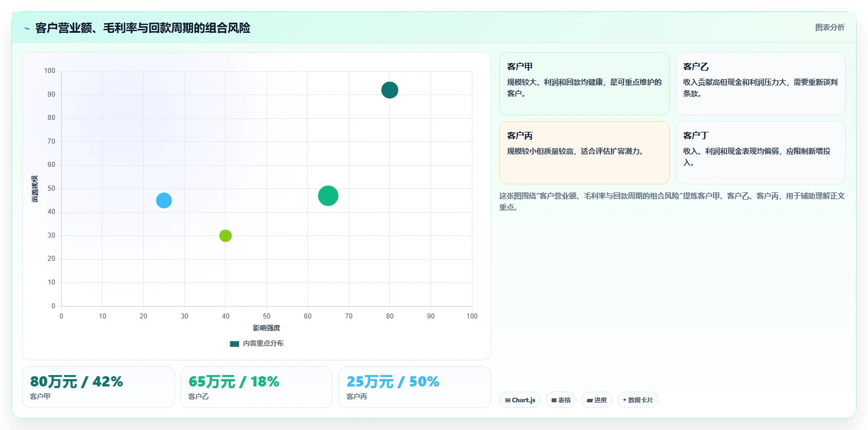Viewport: 868px width, 430px height.
Task: Click the icon in the 表格 tag
Action: point(554,401)
